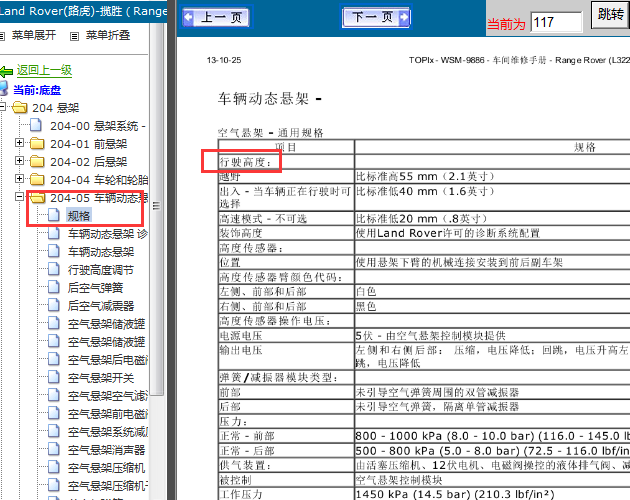Open the 后空气弹簧 document
Image resolution: width=630 pixels, height=500 pixels.
point(95,288)
